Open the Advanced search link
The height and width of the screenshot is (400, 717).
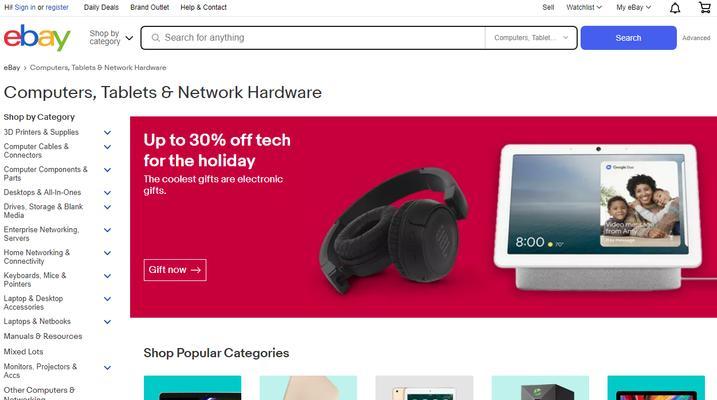(696, 38)
